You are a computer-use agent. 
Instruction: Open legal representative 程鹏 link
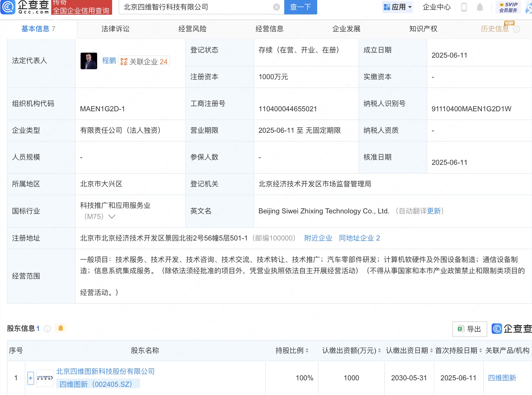coord(109,61)
